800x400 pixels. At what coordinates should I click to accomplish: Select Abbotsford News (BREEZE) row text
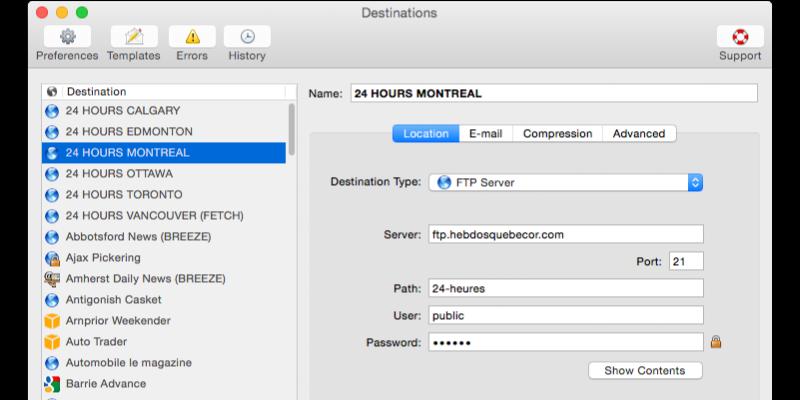(x=138, y=237)
